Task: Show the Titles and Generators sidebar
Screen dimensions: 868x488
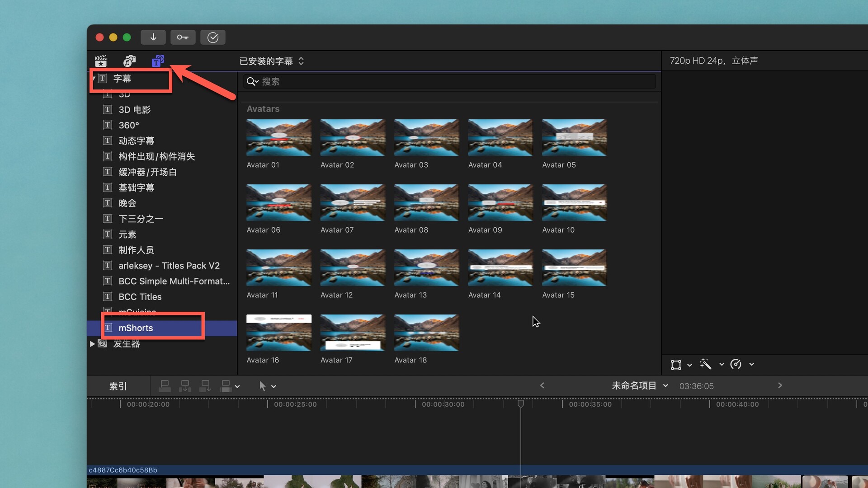Action: coord(158,61)
